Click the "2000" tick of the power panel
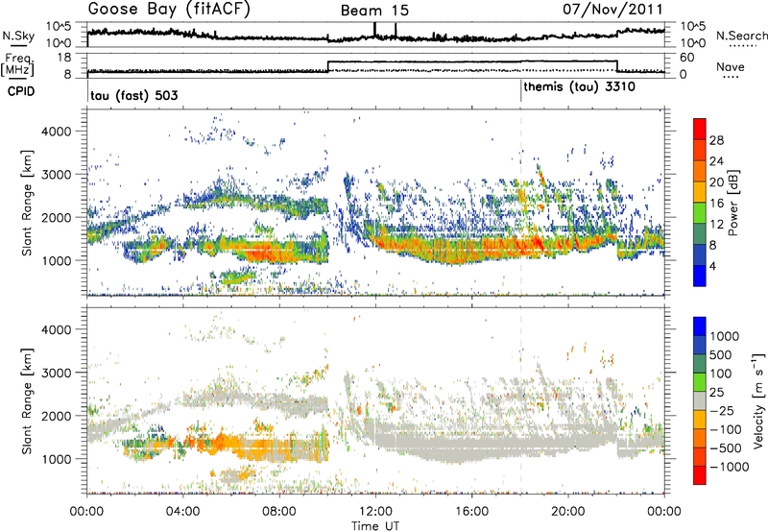This screenshot has width=768, height=532. click(x=56, y=217)
